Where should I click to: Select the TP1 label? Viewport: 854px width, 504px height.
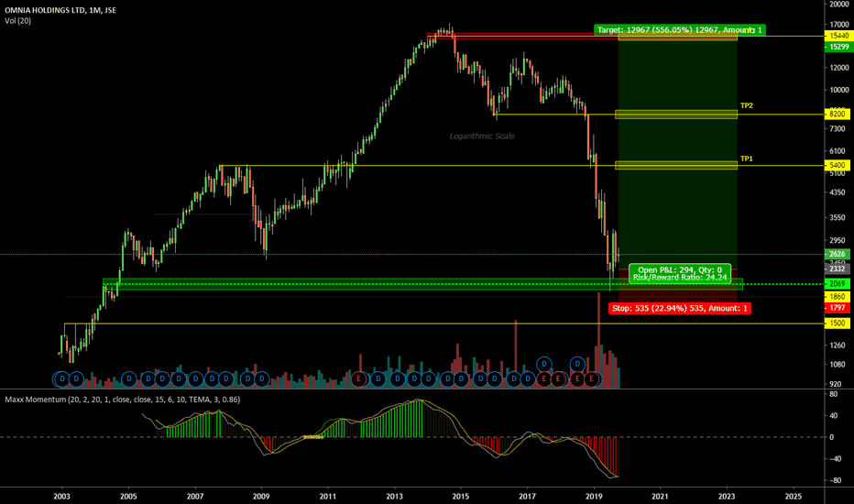click(746, 159)
